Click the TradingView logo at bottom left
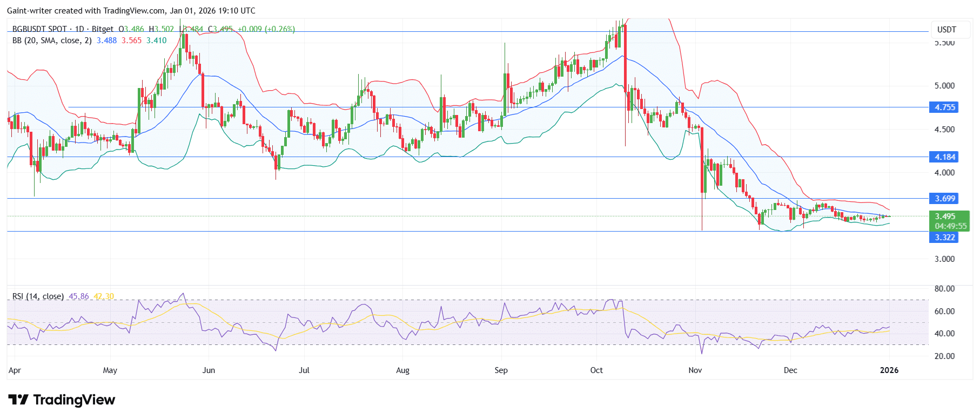 [62, 400]
